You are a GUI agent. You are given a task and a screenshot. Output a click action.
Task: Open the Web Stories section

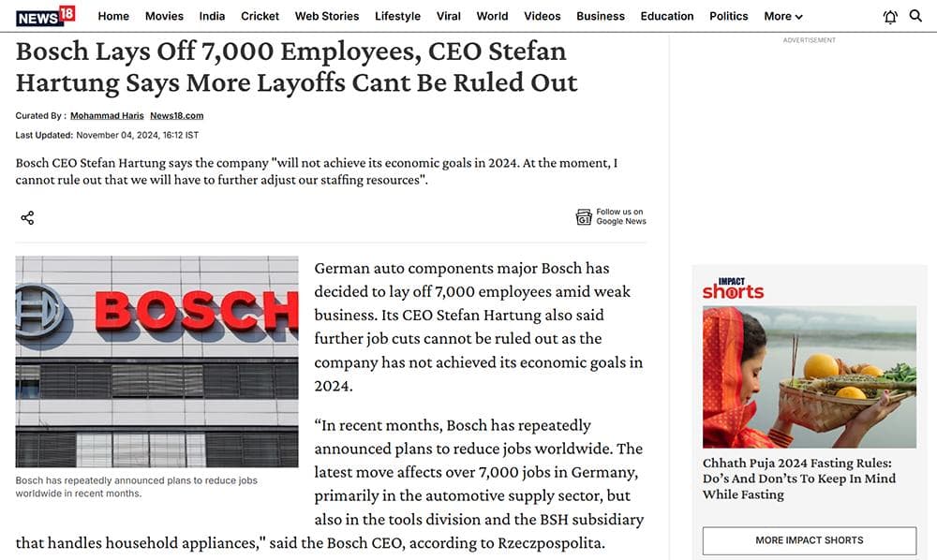[x=327, y=16]
